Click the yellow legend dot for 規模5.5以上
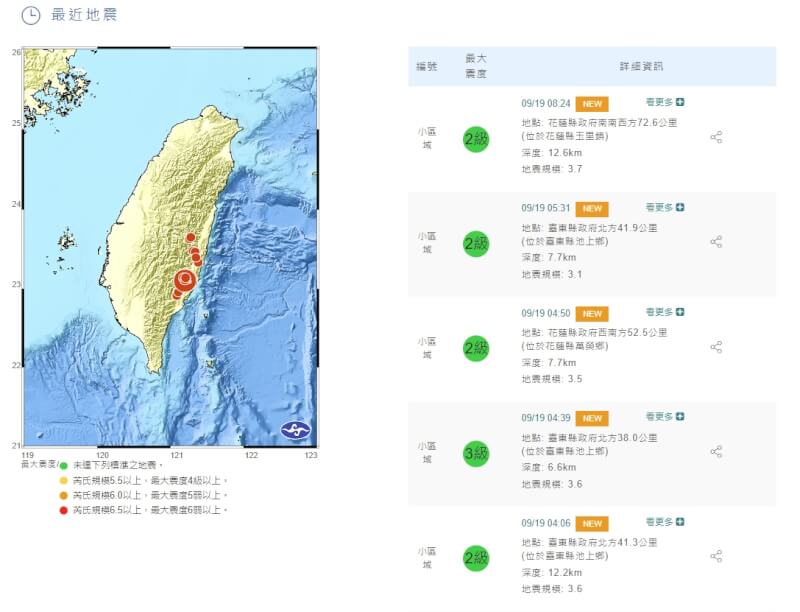This screenshot has height=612, width=800. coord(64,480)
